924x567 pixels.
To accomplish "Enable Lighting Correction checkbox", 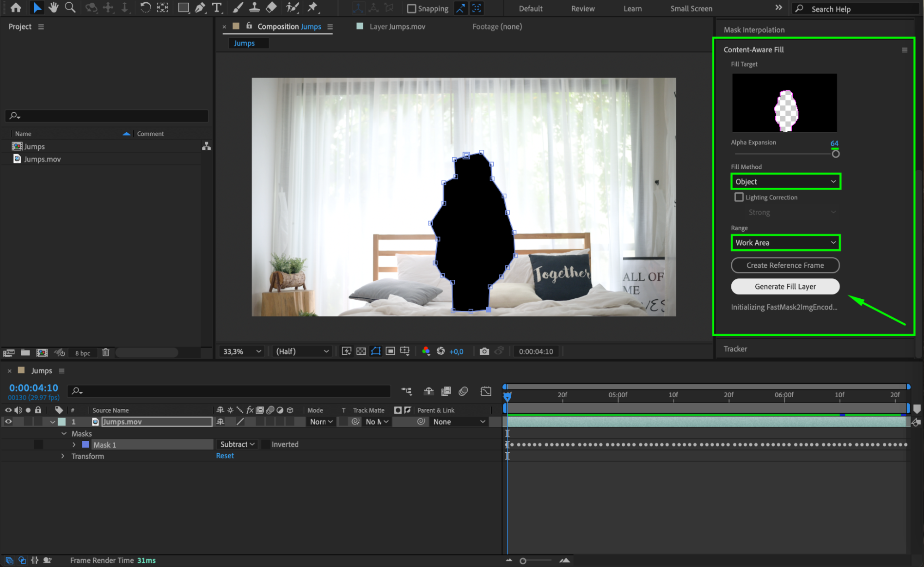I will coord(739,197).
